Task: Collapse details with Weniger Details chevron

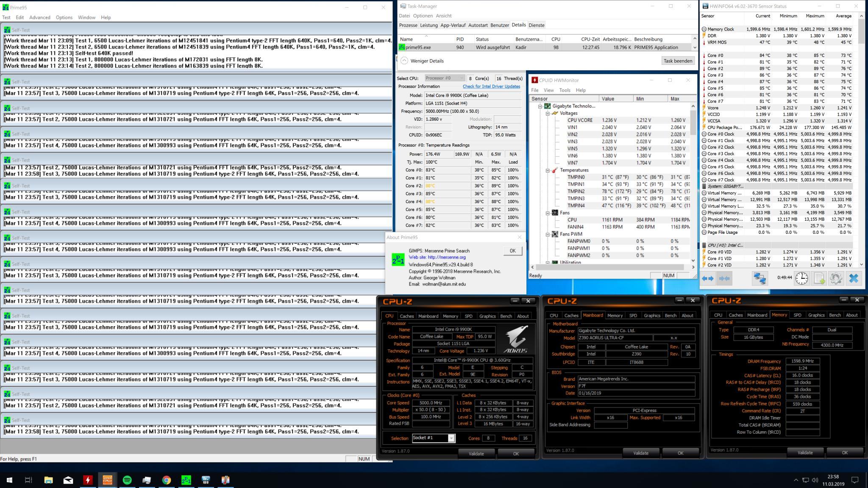Action: coord(404,61)
